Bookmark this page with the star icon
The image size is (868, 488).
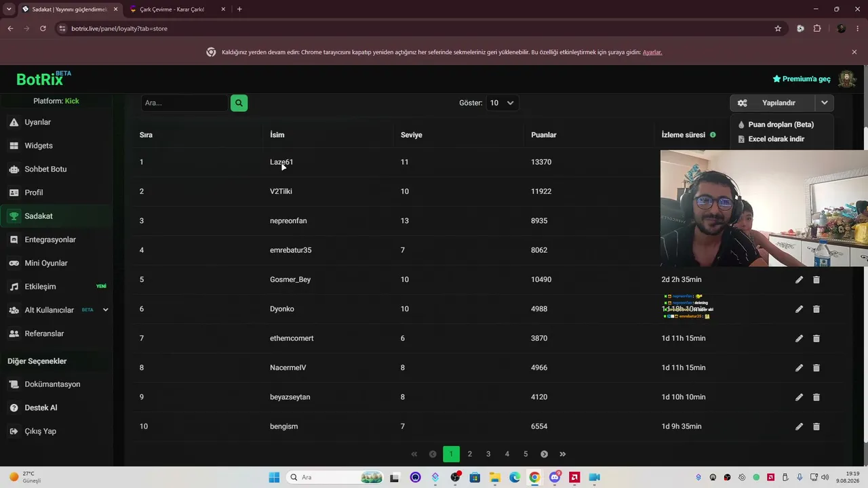pos(778,28)
